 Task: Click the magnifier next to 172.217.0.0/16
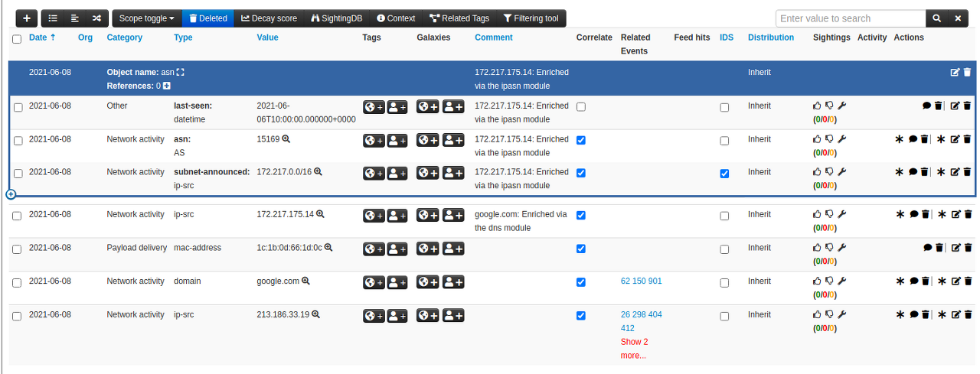pos(318,172)
